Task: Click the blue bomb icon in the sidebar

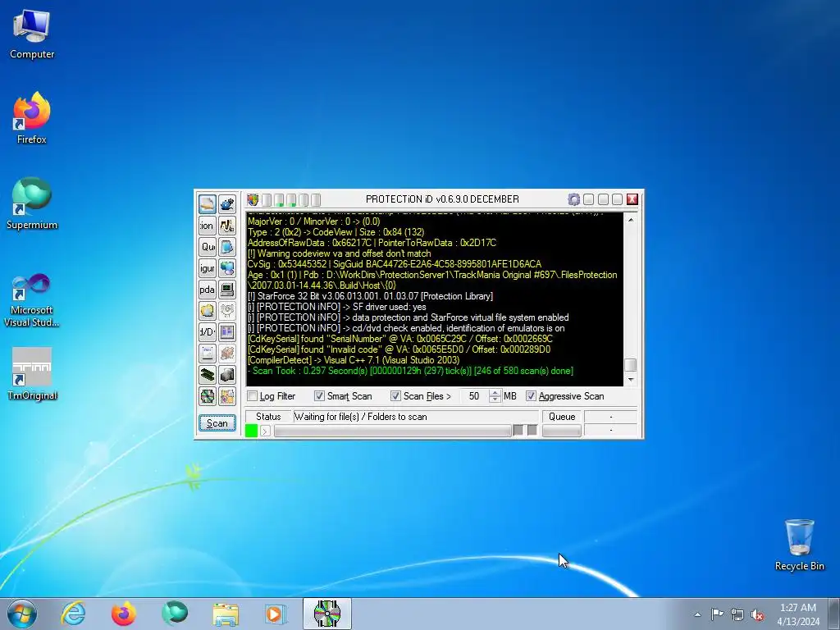Action: 227,204
